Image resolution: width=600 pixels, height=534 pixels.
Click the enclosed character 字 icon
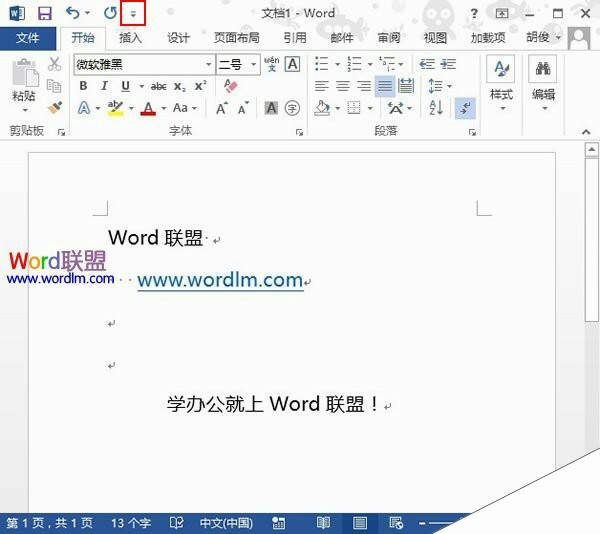292,108
